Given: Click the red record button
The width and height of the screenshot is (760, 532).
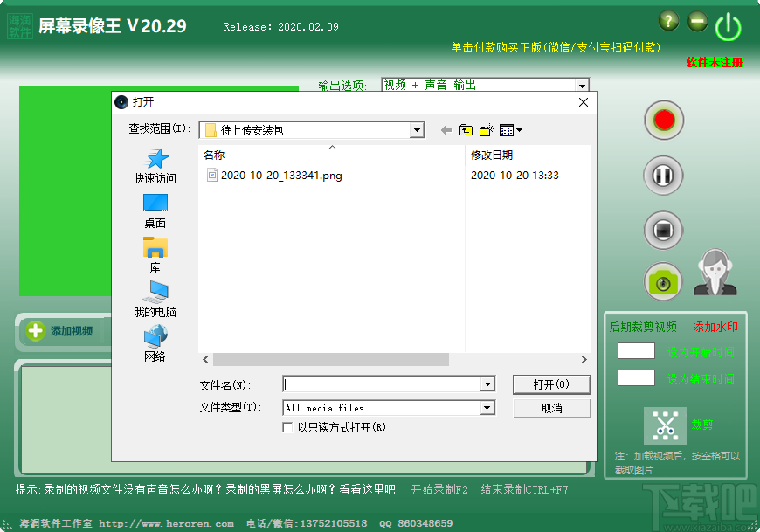Looking at the screenshot, I should [x=664, y=121].
